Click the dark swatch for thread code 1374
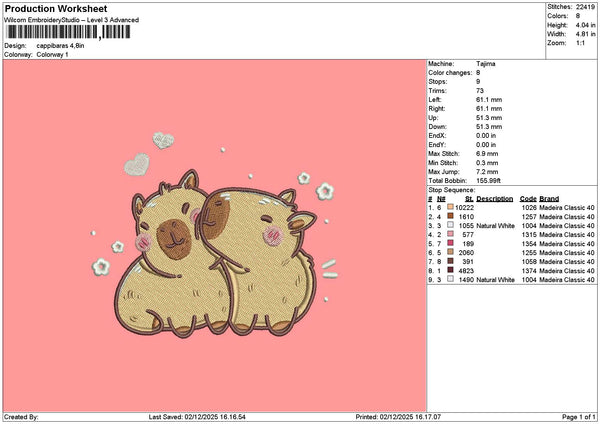 tap(450, 270)
